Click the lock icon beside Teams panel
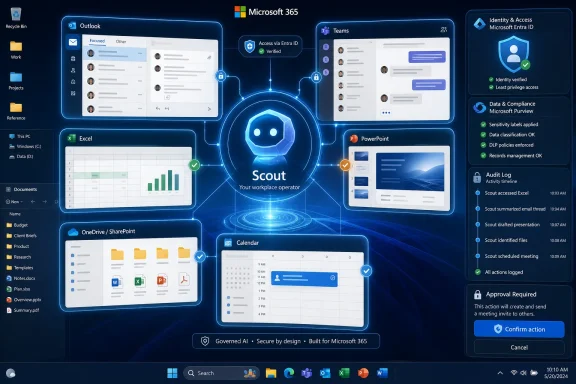The width and height of the screenshot is (576, 384). [316, 77]
